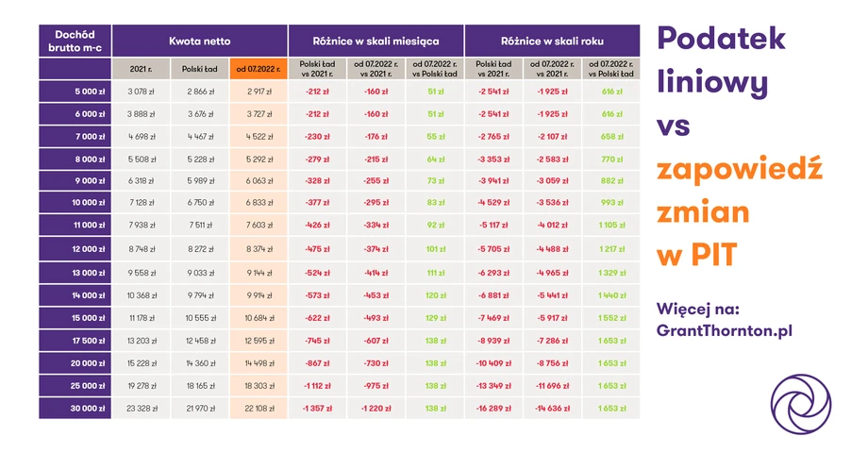Click the Dochód brutto m-c header
Viewport: 868px width, 453px height.
point(75,41)
